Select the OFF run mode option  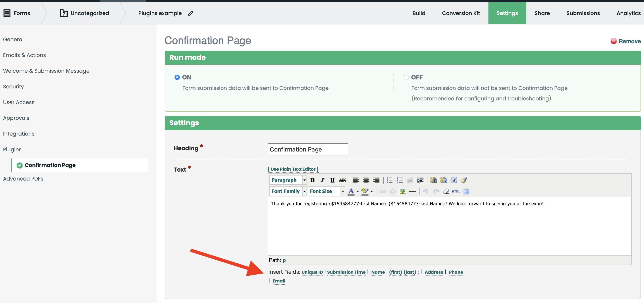[406, 77]
